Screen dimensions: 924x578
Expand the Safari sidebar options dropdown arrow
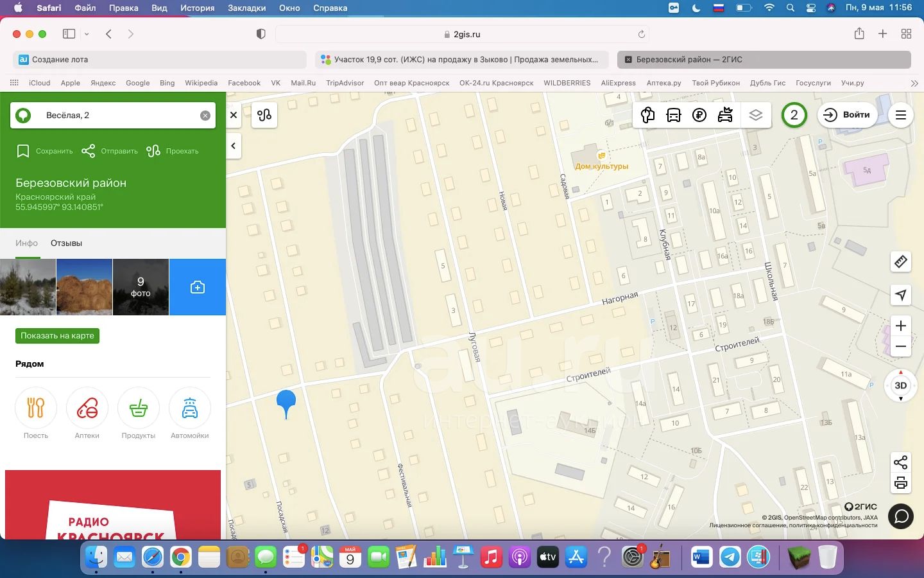87,34
